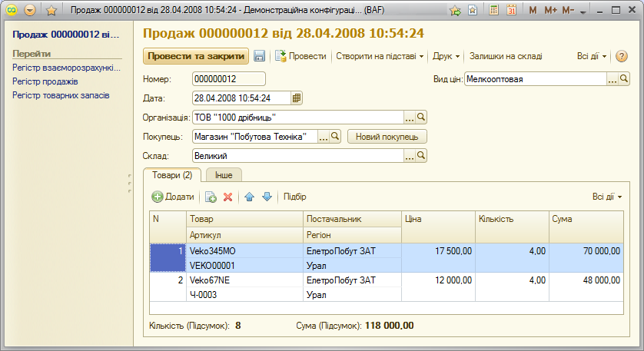Click the Підбір button
644x351 pixels.
click(295, 197)
